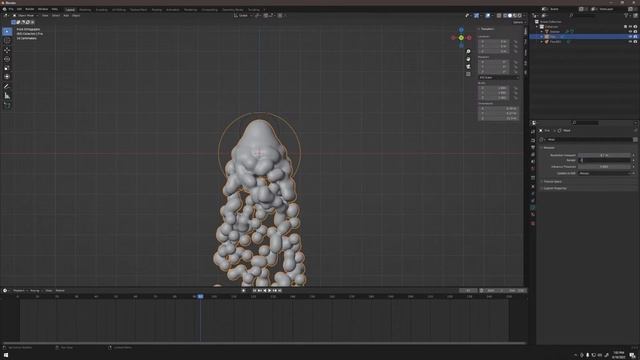Image resolution: width=640 pixels, height=360 pixels.
Task: Click the viewport zoom magnifier gizmo
Action: (468, 51)
